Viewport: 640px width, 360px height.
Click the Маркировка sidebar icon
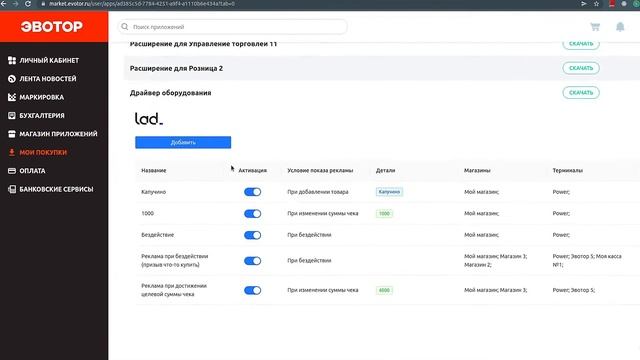pyautogui.click(x=12, y=97)
